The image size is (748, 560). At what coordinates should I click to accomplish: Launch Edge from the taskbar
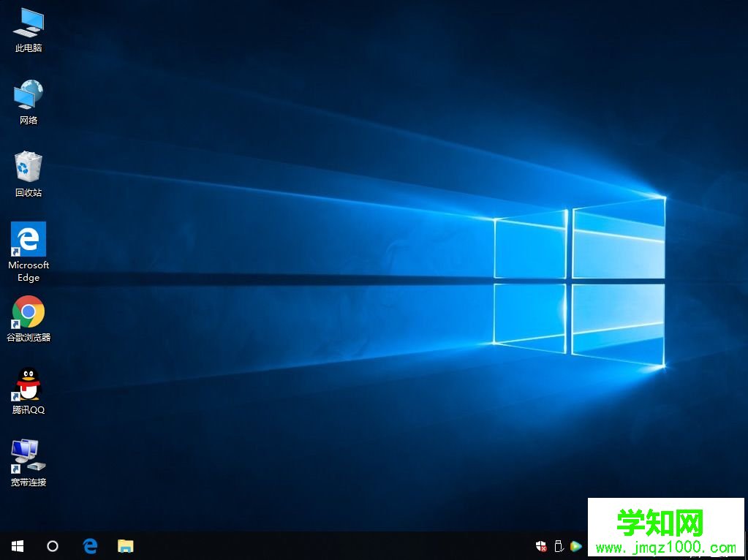pyautogui.click(x=89, y=546)
